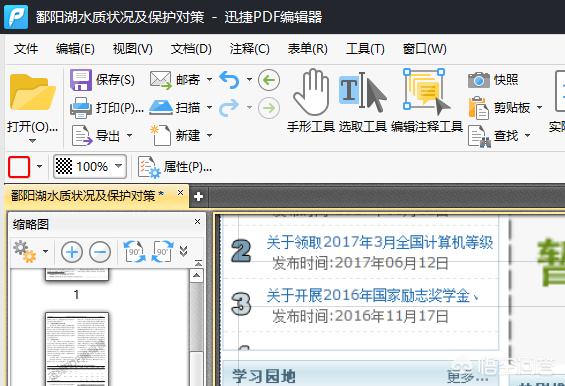Open the 编辑(E) menu
565x386 pixels.
pyautogui.click(x=75, y=49)
